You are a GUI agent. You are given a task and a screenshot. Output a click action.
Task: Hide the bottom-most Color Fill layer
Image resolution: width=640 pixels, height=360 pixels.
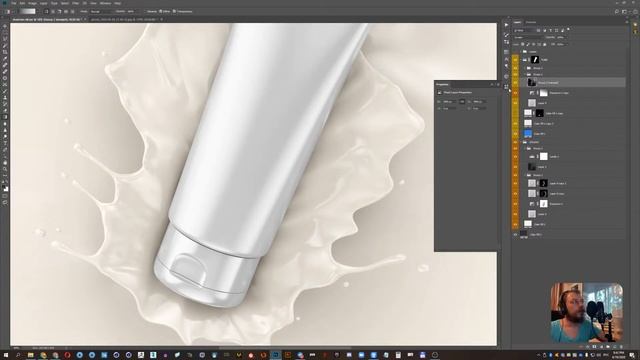coord(516,235)
